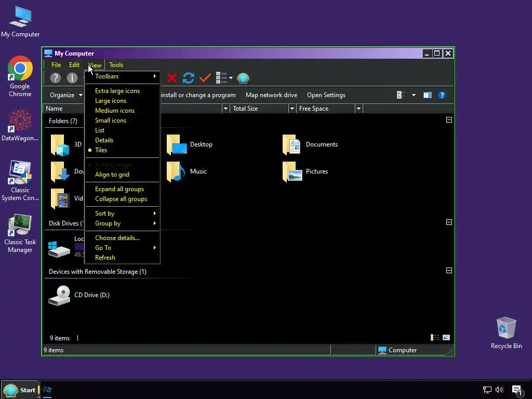Click the volume icon in system tray
This screenshot has height=399, width=532.
pyautogui.click(x=499, y=390)
